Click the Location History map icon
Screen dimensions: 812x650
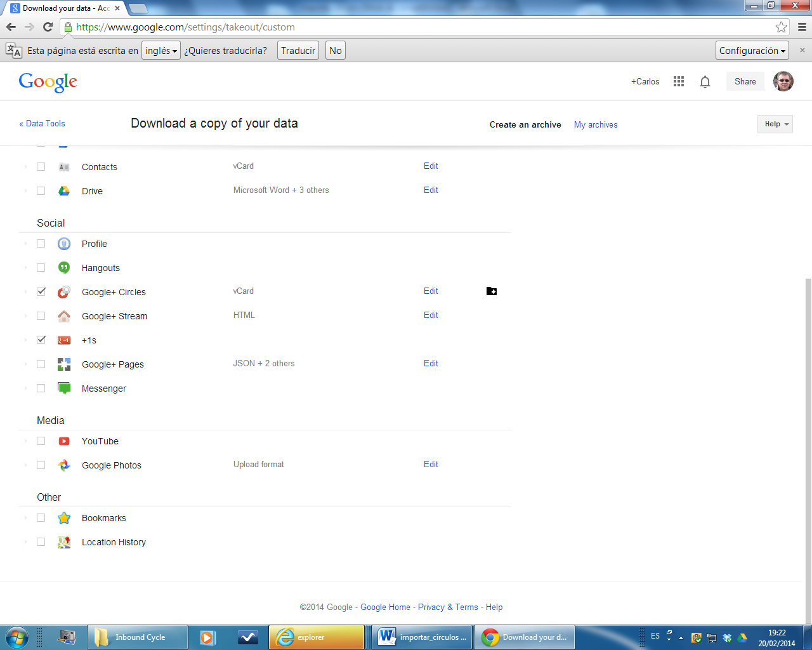tap(64, 542)
